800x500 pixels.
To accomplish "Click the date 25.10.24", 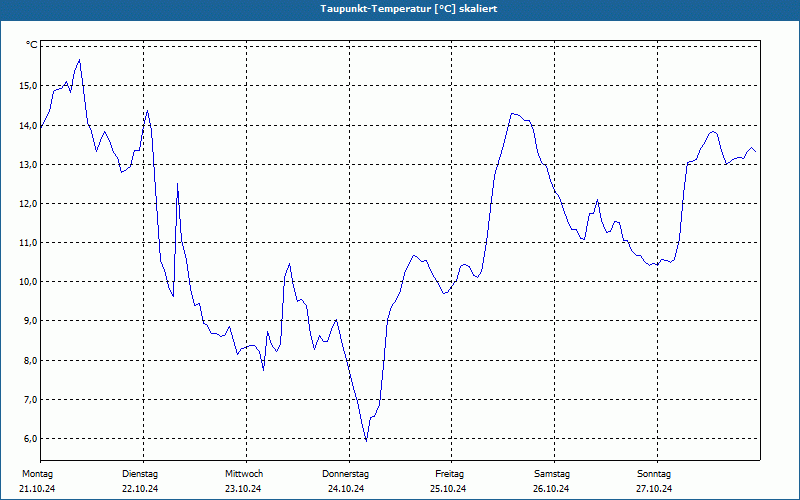I will [x=448, y=489].
